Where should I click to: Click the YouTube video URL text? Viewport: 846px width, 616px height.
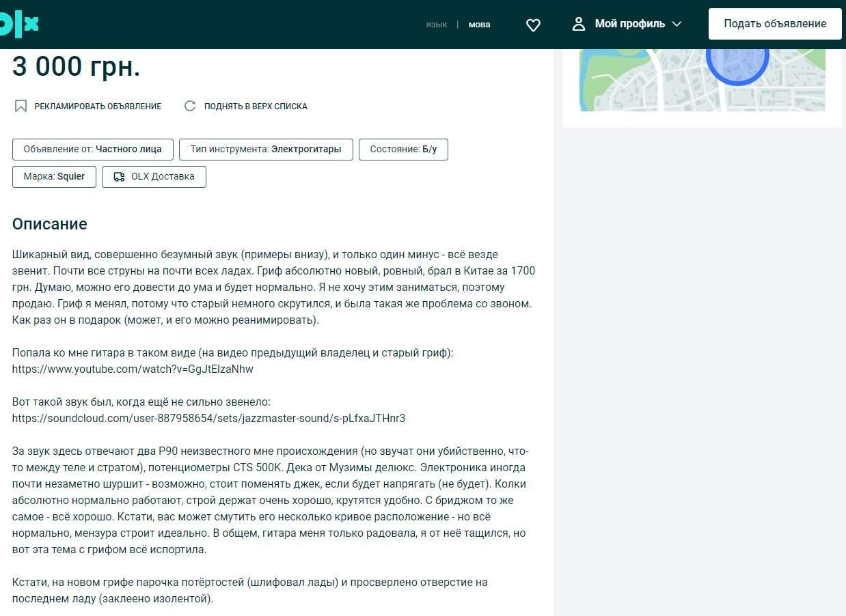pos(133,369)
